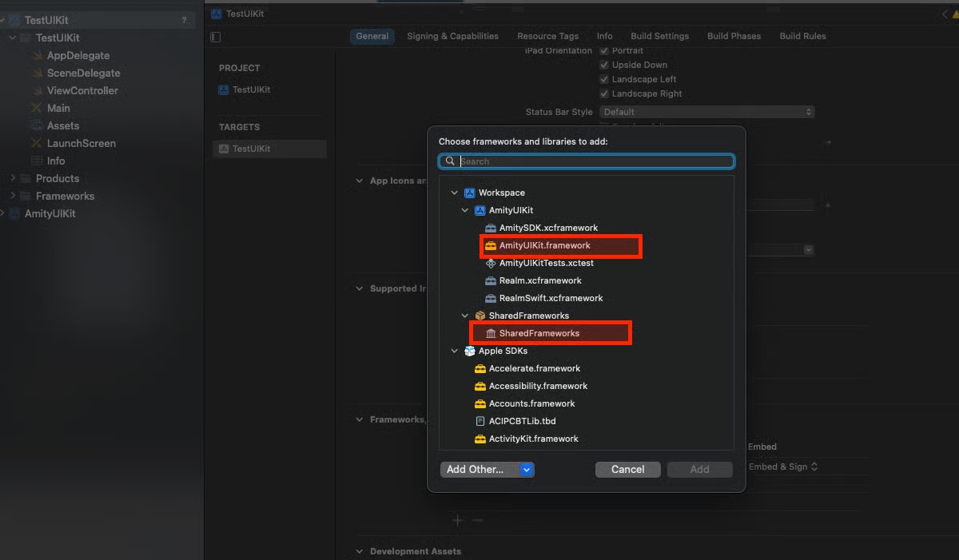
Task: Click the Add Other... button
Action: pyautogui.click(x=476, y=470)
